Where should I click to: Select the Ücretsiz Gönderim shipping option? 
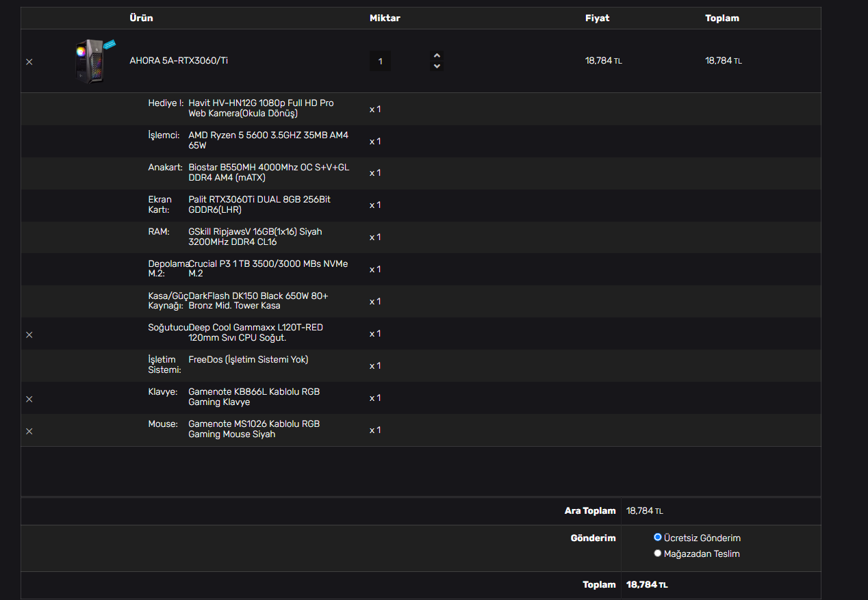(x=658, y=538)
